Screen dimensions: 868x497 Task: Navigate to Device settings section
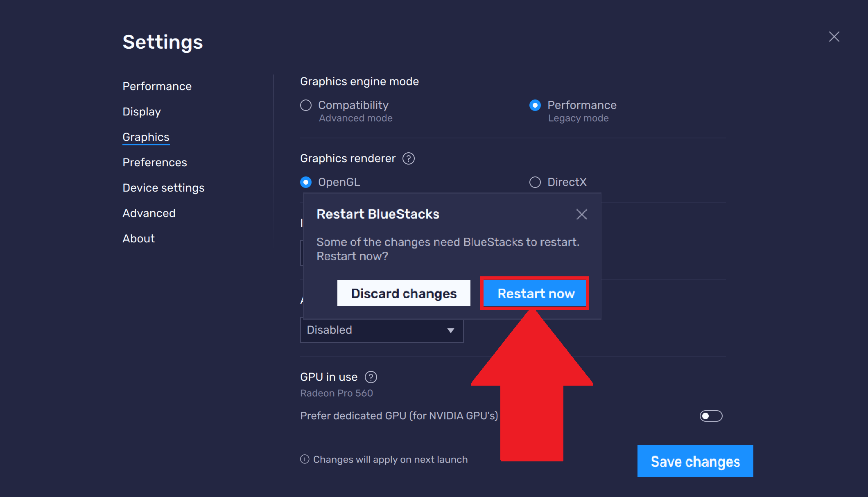(164, 187)
